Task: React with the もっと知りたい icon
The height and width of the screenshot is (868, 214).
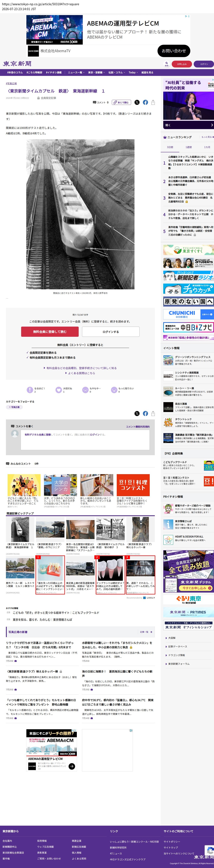Action: (114, 390)
